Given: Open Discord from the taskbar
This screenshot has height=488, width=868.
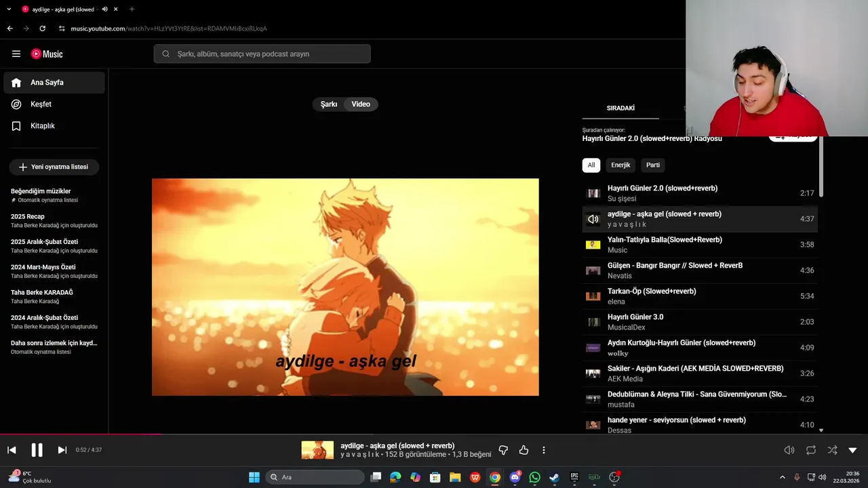Looking at the screenshot, I should click(515, 477).
